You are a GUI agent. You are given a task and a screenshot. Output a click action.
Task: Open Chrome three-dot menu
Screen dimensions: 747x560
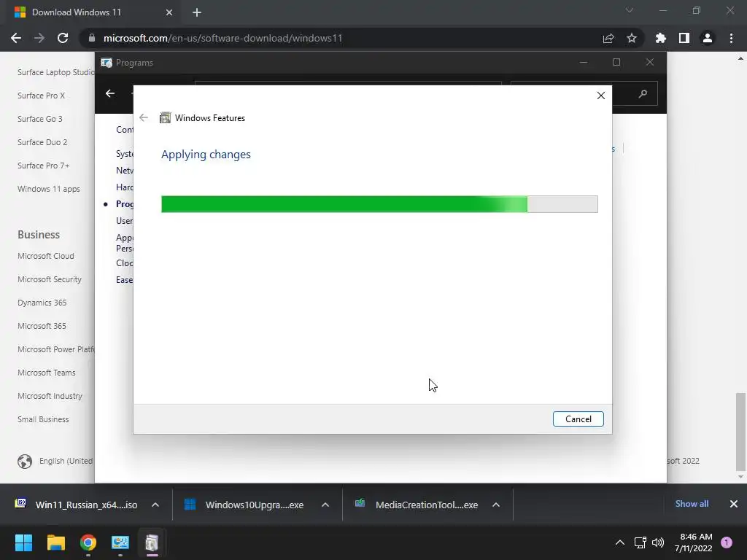(x=731, y=38)
